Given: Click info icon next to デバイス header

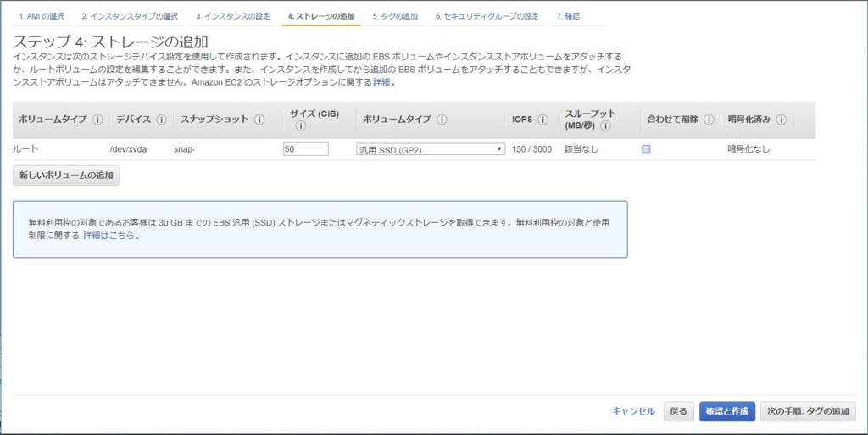Looking at the screenshot, I should (x=161, y=120).
